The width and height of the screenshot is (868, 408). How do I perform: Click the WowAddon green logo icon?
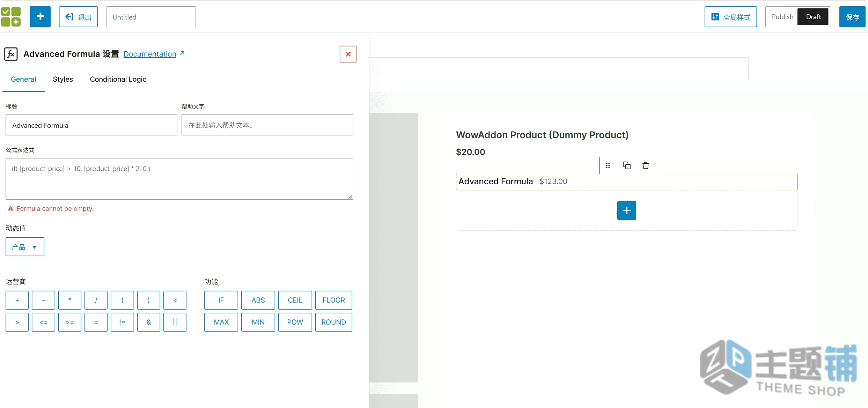tap(11, 17)
